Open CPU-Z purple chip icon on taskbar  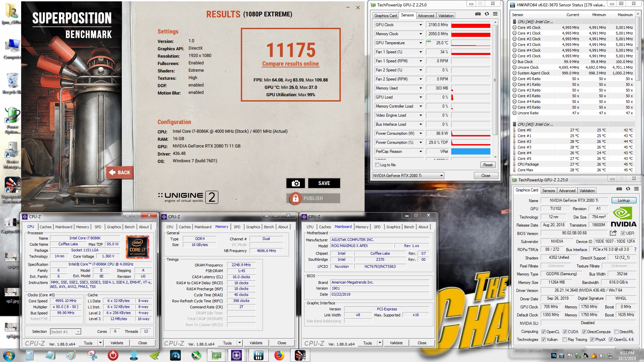tap(236, 355)
